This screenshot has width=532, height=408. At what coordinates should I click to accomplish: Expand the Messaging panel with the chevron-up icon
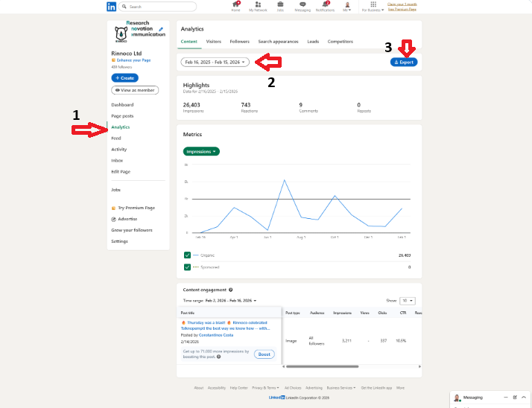524,397
